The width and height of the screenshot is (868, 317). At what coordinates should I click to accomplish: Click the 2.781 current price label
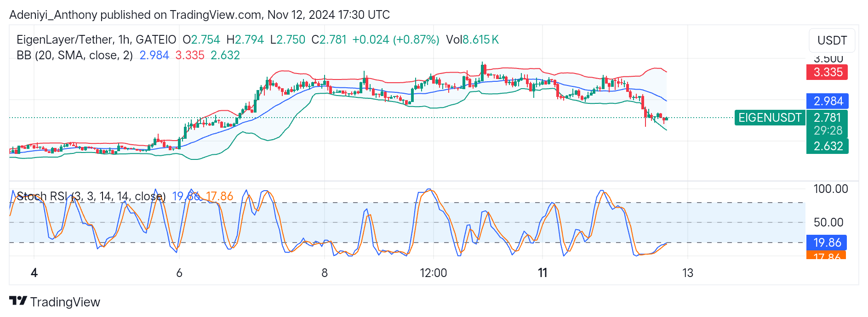click(827, 118)
